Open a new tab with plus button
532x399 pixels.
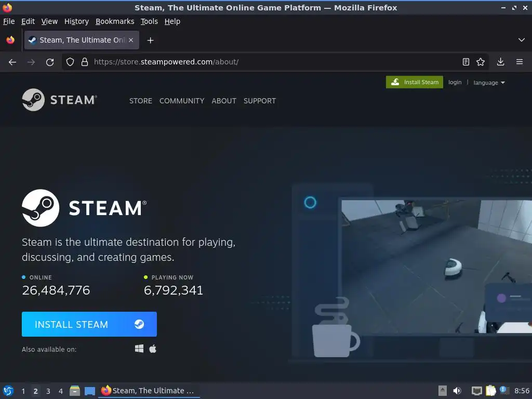tap(150, 41)
